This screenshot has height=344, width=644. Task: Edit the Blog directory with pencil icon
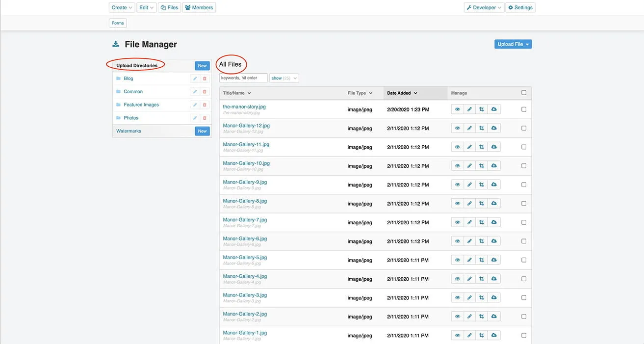point(195,79)
